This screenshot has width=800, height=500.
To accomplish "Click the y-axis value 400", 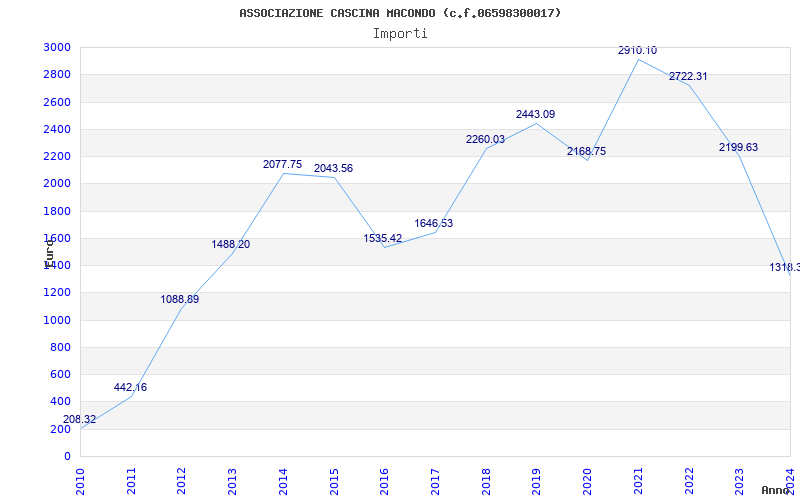I will (61, 402).
